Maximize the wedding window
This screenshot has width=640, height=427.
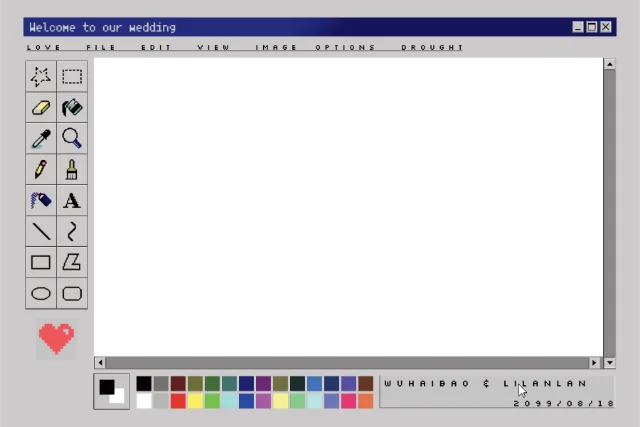click(592, 27)
